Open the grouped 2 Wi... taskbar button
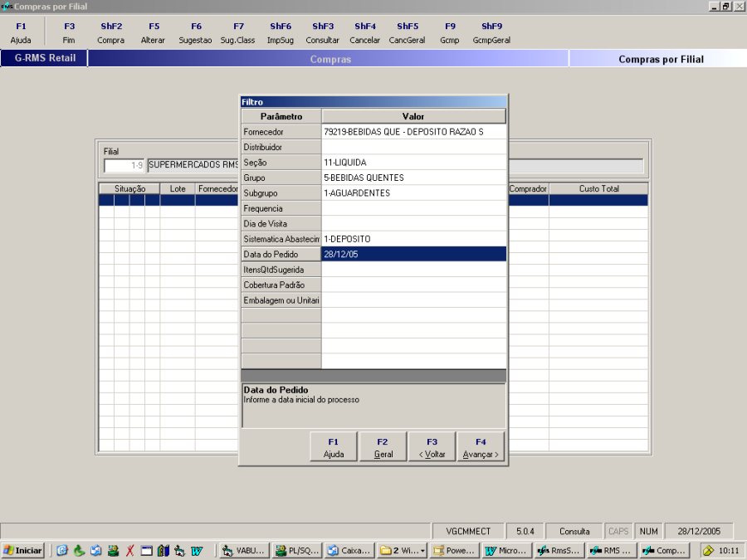 pos(402,551)
